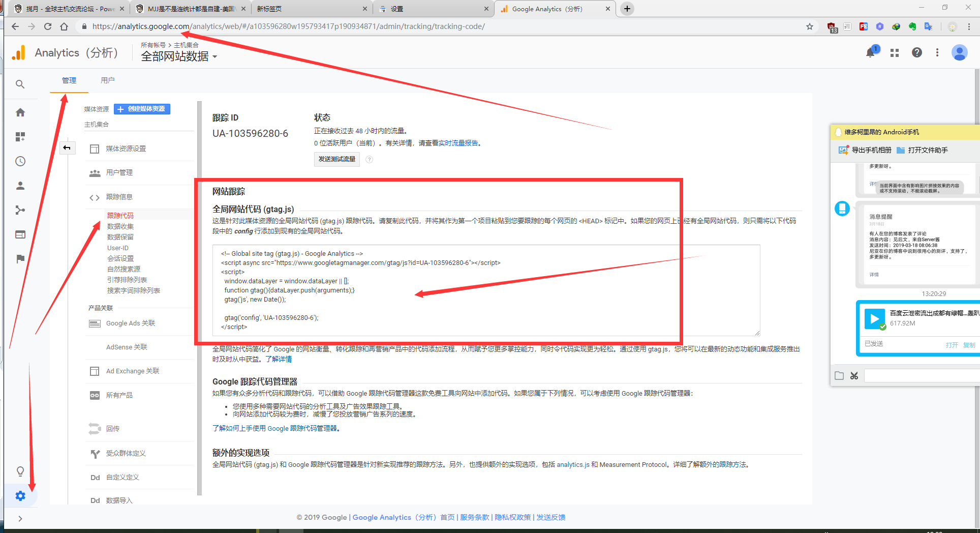This screenshot has width=980, height=533.
Task: Open the analytics.js link
Action: (x=573, y=464)
